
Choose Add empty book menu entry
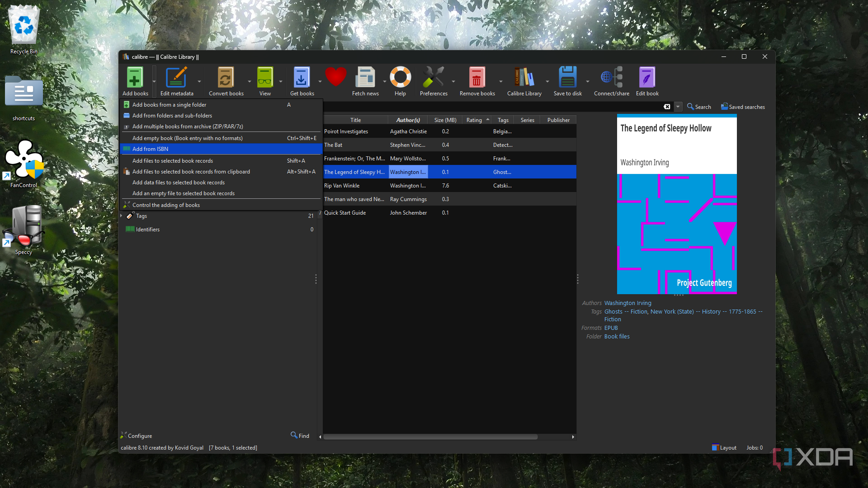pos(221,138)
